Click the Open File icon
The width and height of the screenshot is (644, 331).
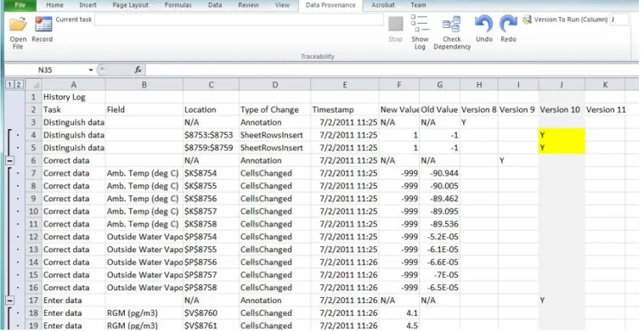click(x=18, y=25)
